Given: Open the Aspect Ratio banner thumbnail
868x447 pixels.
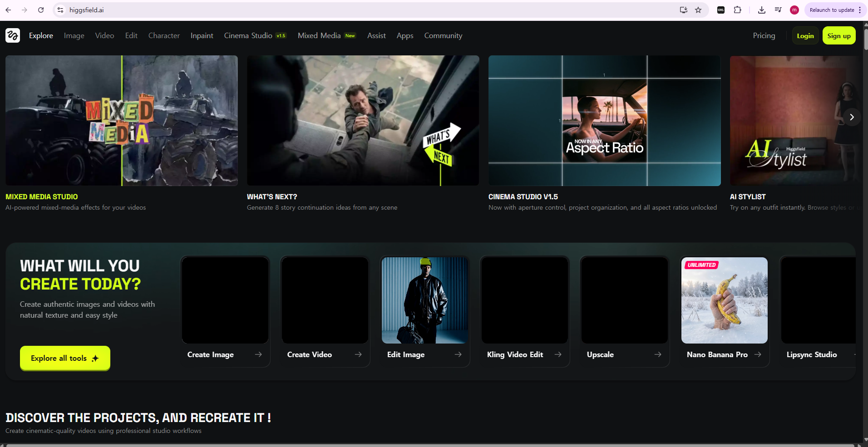Looking at the screenshot, I should [604, 121].
